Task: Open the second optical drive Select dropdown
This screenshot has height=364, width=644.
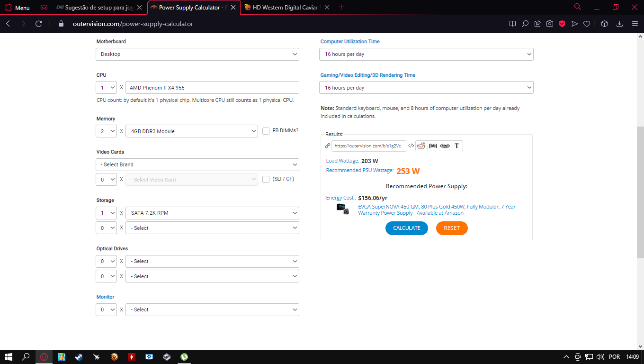Action: point(212,276)
